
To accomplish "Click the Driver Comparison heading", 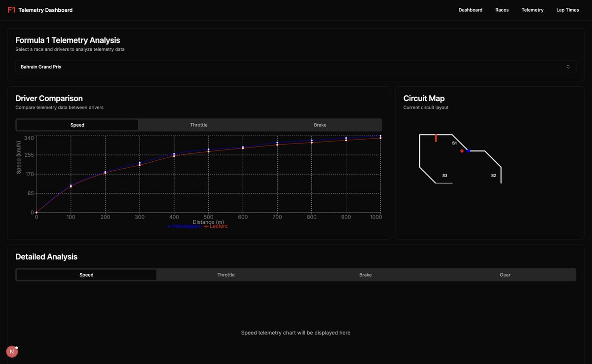I will (x=49, y=98).
